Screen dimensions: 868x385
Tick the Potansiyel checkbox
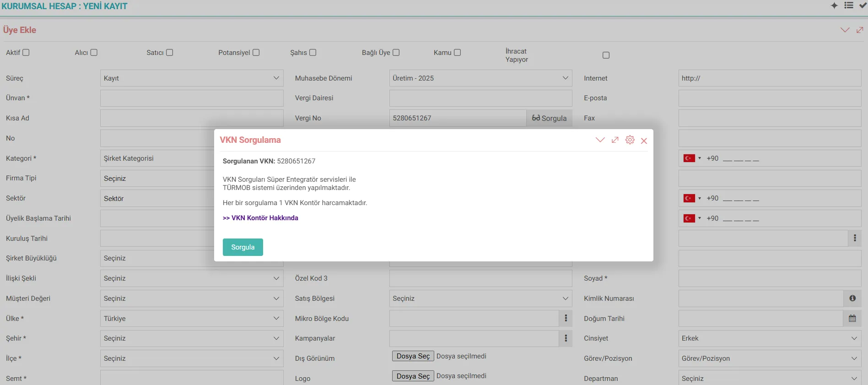pyautogui.click(x=256, y=53)
